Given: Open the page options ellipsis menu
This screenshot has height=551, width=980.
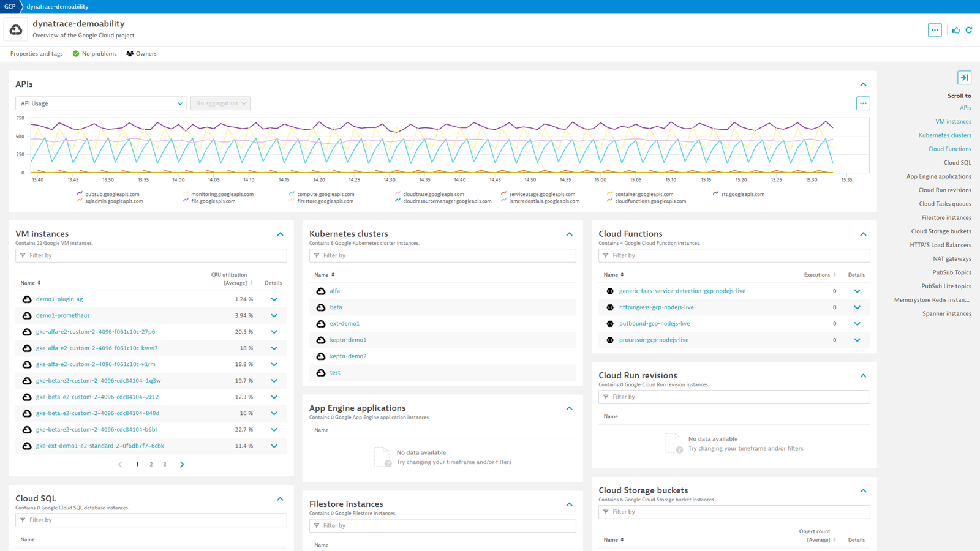Looking at the screenshot, I should click(935, 30).
